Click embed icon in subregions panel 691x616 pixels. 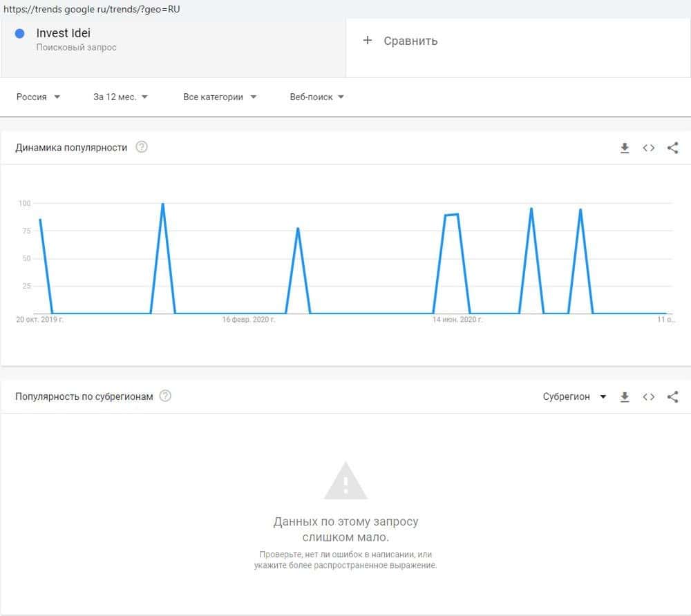[x=648, y=397]
